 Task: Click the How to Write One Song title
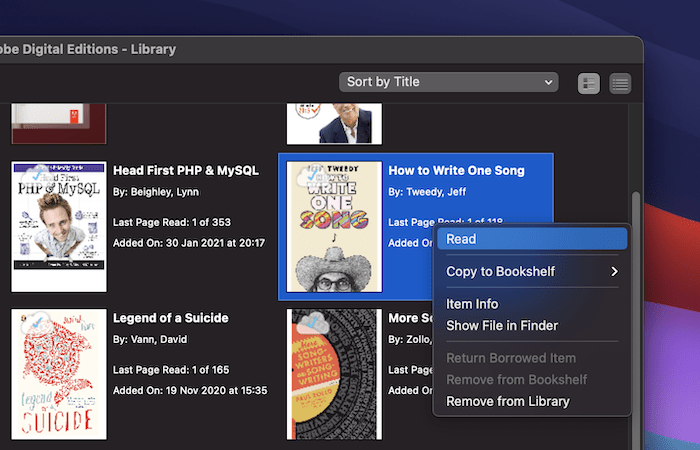point(456,171)
